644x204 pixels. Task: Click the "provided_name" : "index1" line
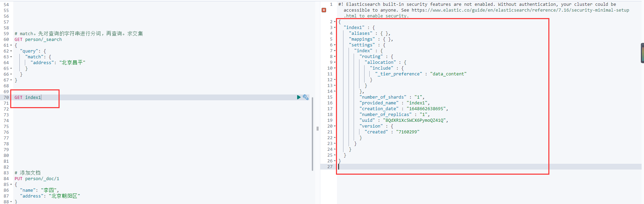(395, 103)
